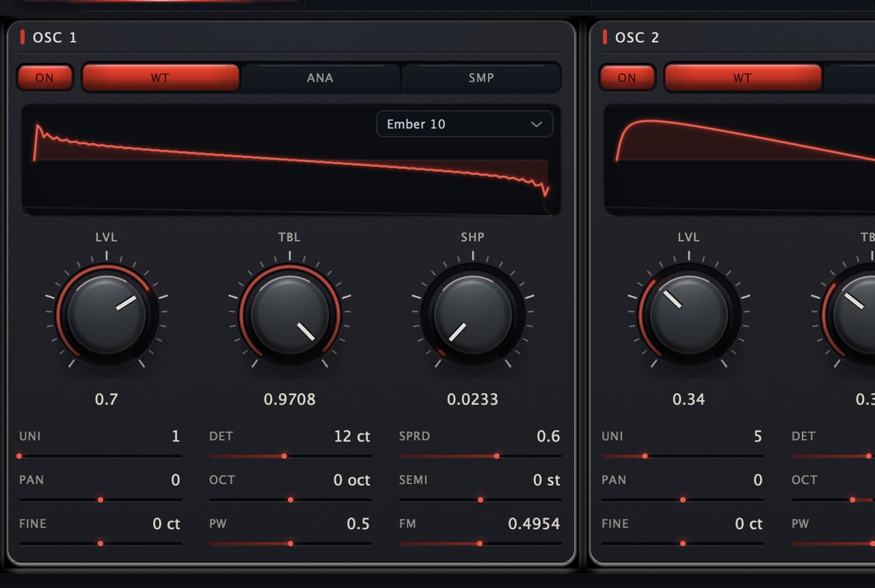Image resolution: width=875 pixels, height=588 pixels.
Task: Open the Ember 10 wavetable dropdown
Action: 465,124
